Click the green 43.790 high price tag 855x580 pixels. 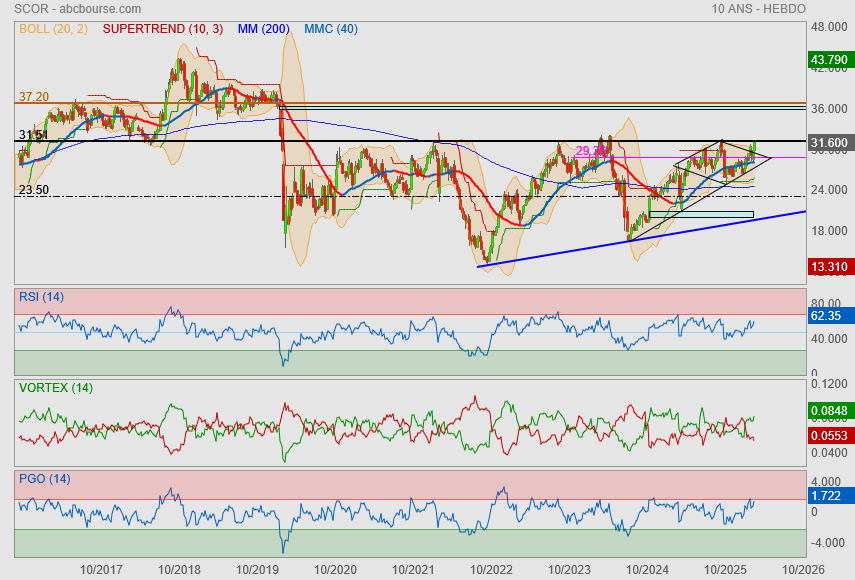(x=829, y=60)
